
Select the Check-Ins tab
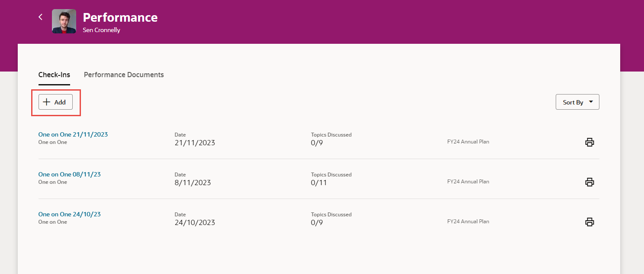coord(54,75)
